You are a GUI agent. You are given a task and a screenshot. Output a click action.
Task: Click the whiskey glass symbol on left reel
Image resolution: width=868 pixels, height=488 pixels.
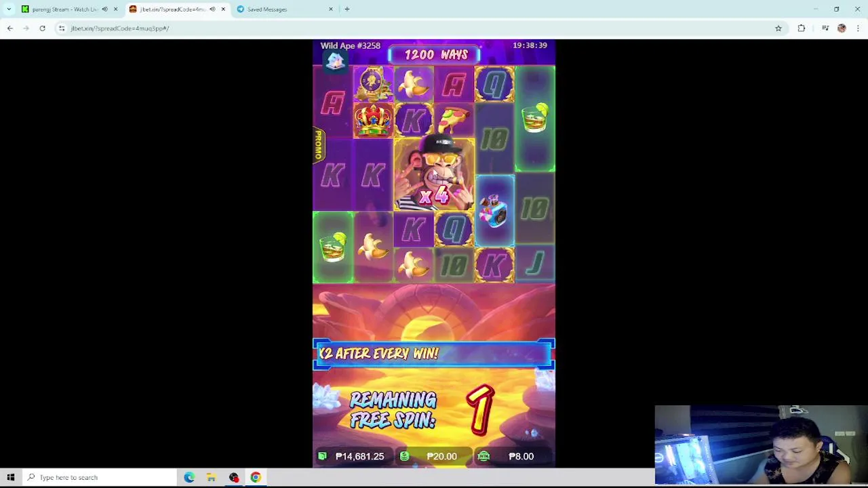[x=332, y=247]
